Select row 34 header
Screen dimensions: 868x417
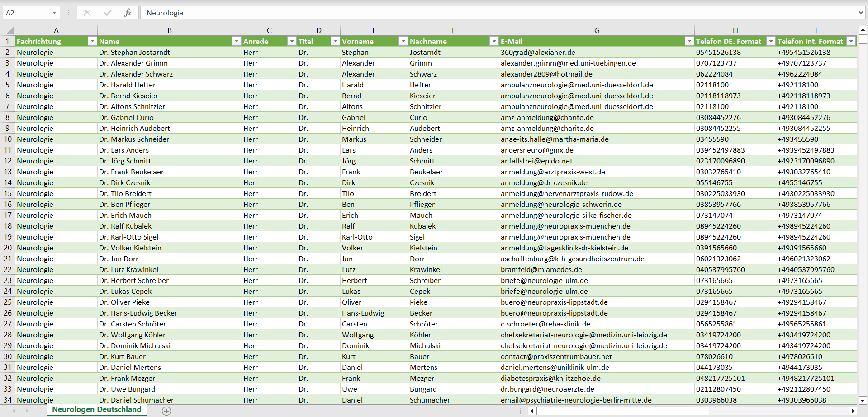click(8, 400)
